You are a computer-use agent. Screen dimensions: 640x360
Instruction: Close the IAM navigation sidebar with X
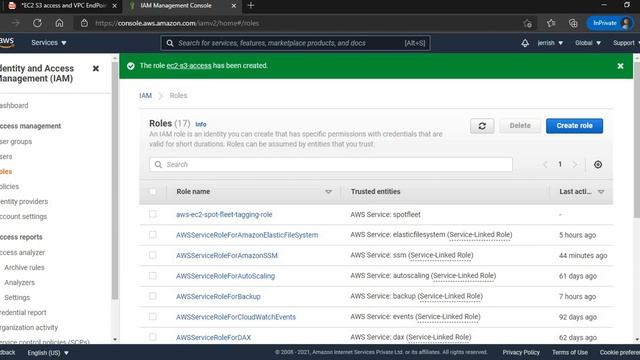96,69
